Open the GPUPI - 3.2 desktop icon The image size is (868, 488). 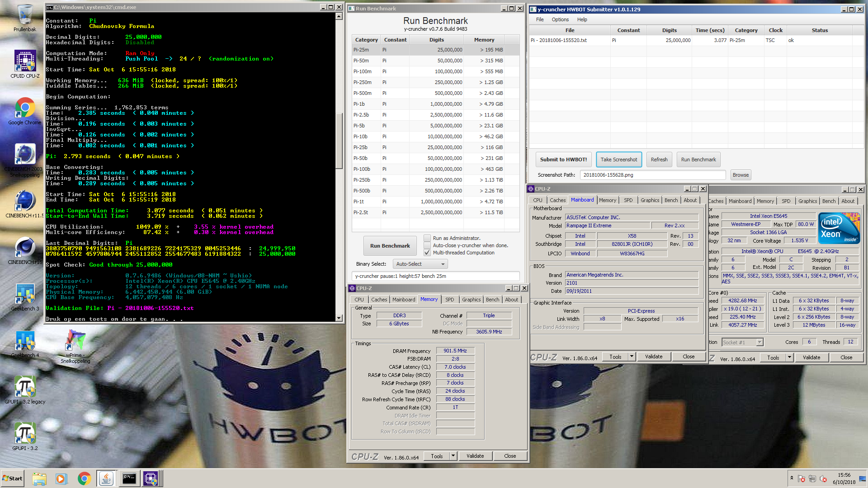(25, 436)
